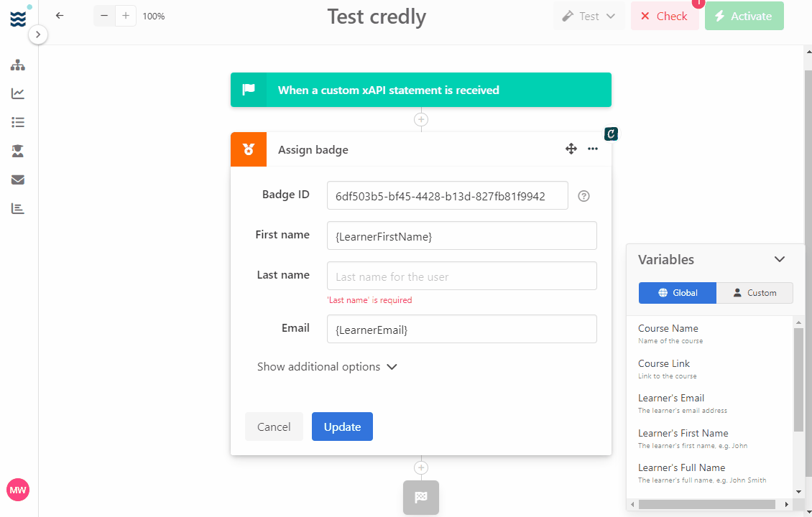This screenshot has width=812, height=517.
Task: Click the Badge ID help question icon
Action: [583, 196]
